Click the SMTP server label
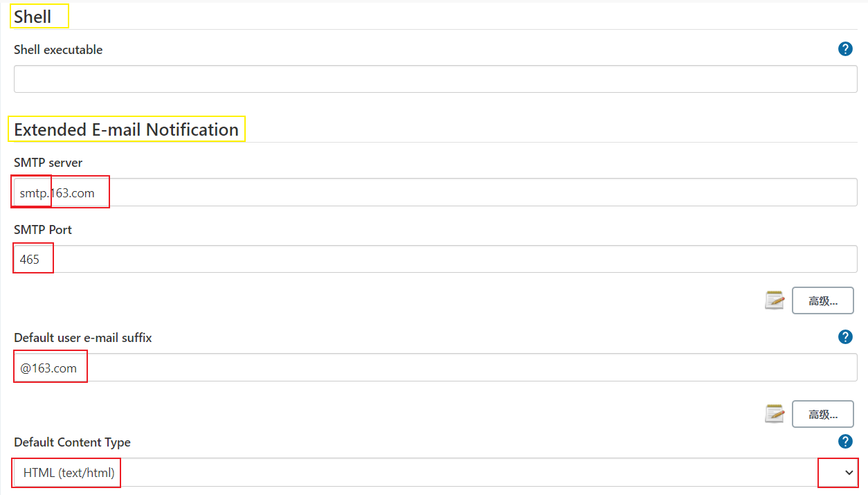The height and width of the screenshot is (495, 868). (x=48, y=163)
